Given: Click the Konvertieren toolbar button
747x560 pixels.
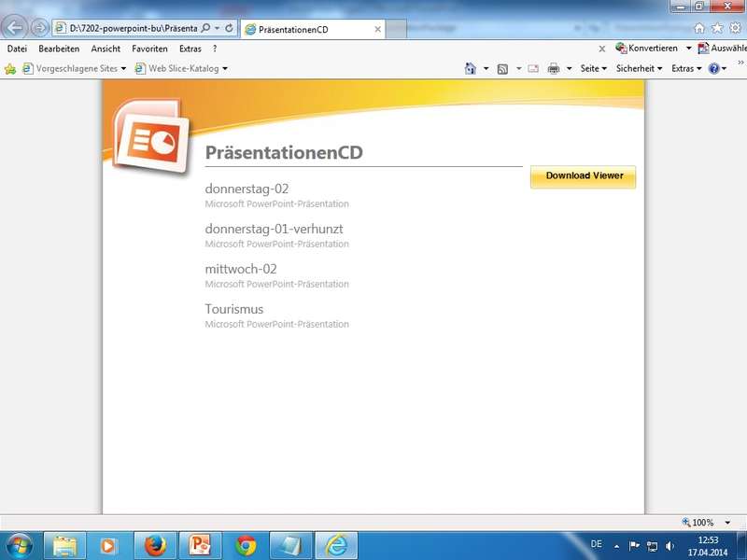Looking at the screenshot, I should (x=646, y=49).
